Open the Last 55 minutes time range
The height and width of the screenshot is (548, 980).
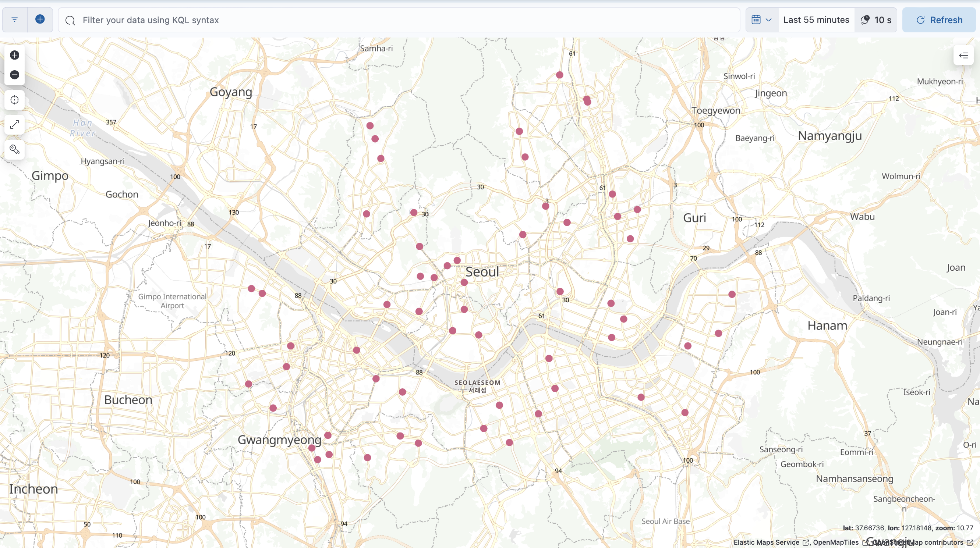[816, 20]
